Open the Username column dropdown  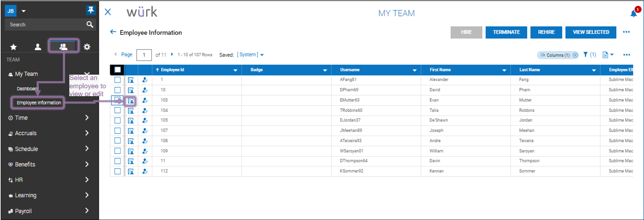(414, 70)
